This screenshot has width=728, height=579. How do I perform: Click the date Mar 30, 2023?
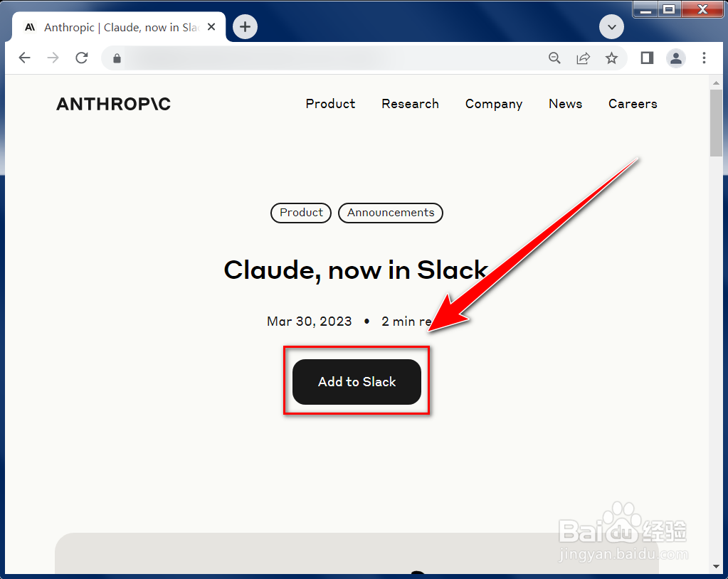[x=310, y=322]
